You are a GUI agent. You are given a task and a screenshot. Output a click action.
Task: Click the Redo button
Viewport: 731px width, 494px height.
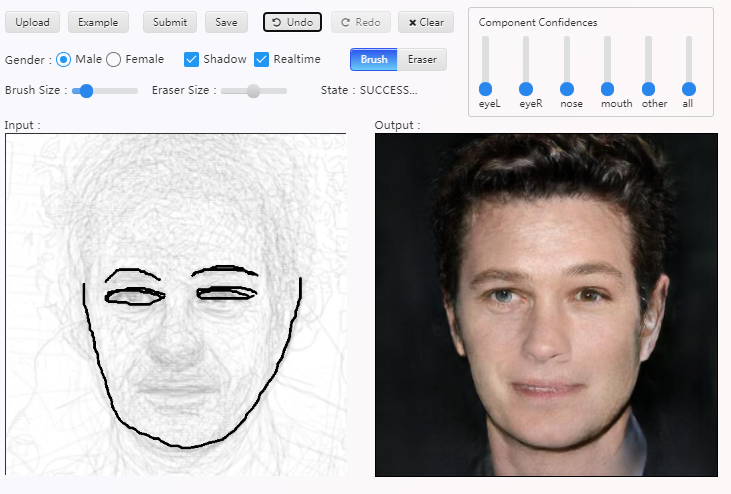pyautogui.click(x=361, y=22)
